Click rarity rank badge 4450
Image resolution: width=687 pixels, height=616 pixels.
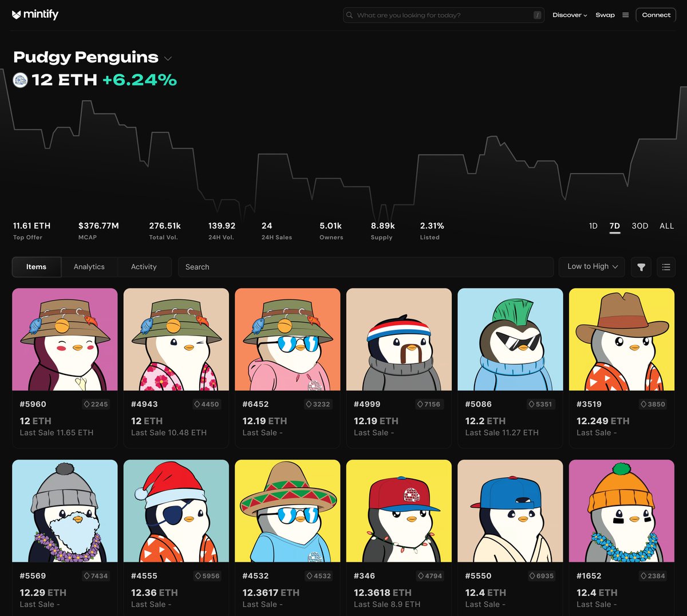pyautogui.click(x=207, y=404)
